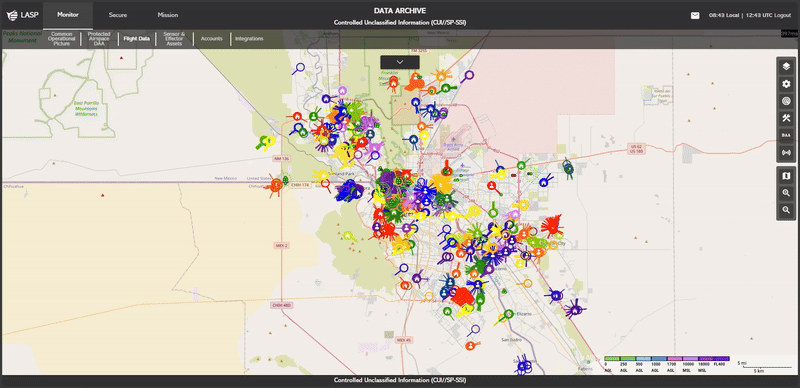Select purple home marker at far southeast
Screen dimensions: 800x388
[576, 309]
